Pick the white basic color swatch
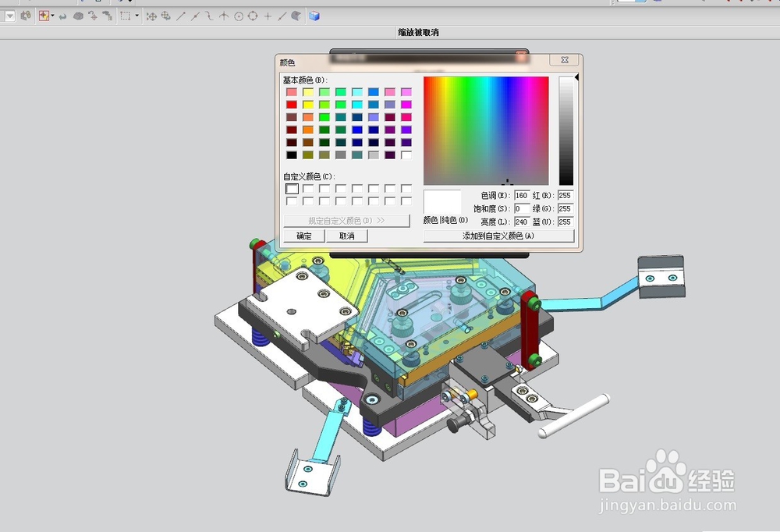Screen dimensions: 780x532 [x=406, y=154]
